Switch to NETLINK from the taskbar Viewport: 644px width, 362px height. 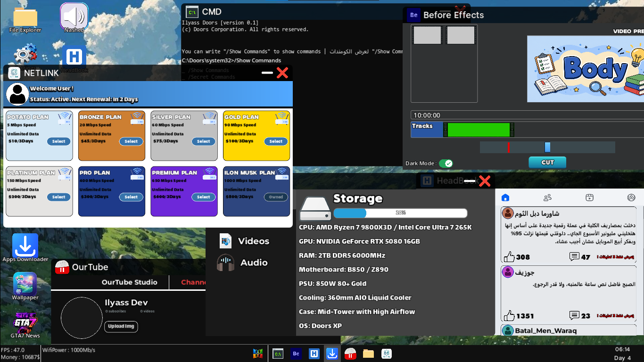pos(386,354)
